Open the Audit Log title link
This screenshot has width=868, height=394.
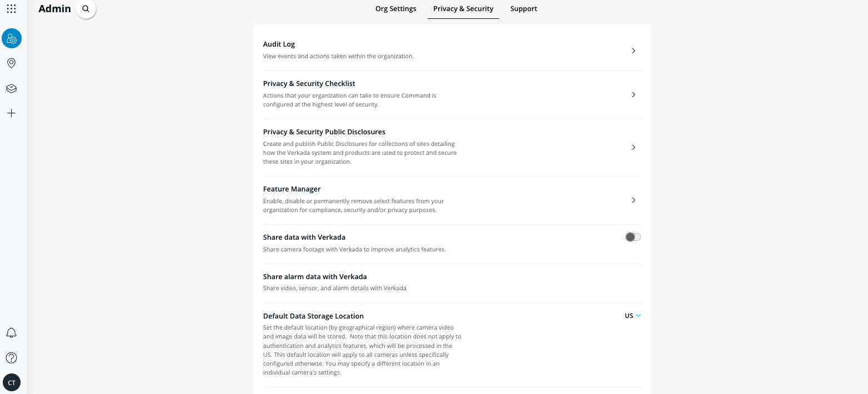click(x=279, y=44)
